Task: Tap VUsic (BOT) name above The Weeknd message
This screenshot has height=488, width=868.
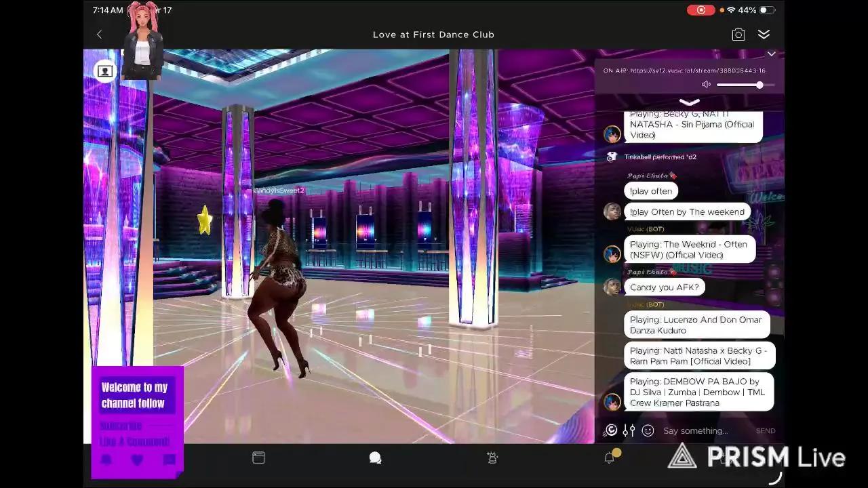Action: click(646, 229)
